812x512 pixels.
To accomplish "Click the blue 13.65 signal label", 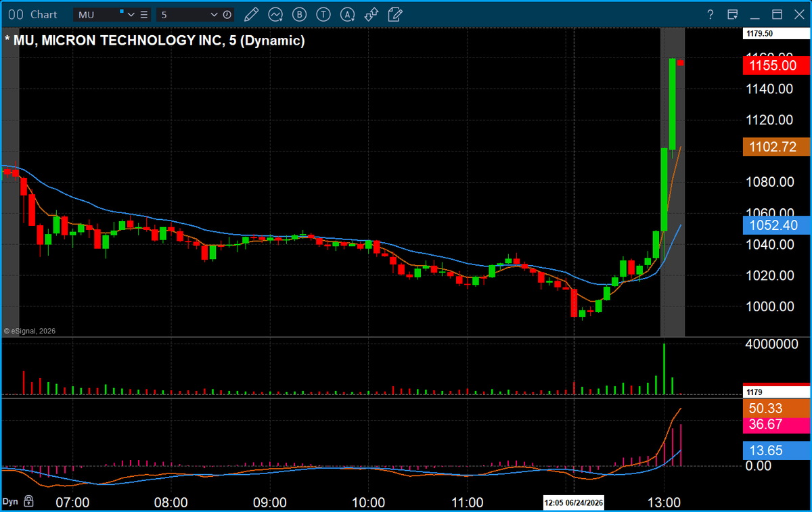I will (776, 450).
